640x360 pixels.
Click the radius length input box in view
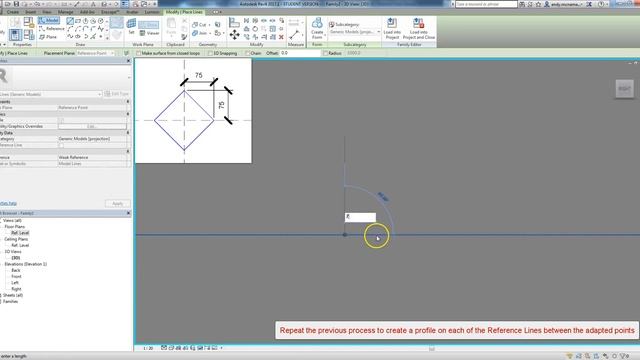(x=360, y=217)
